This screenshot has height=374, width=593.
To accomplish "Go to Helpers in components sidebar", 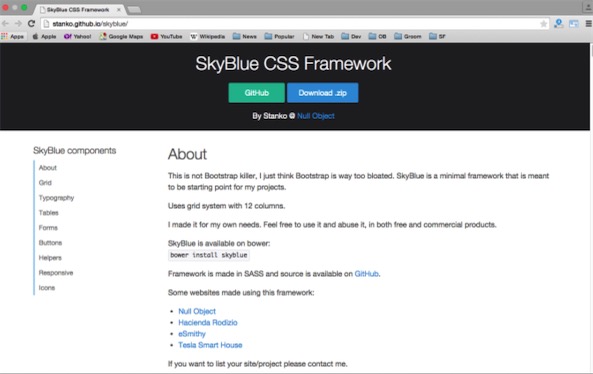I will (50, 258).
